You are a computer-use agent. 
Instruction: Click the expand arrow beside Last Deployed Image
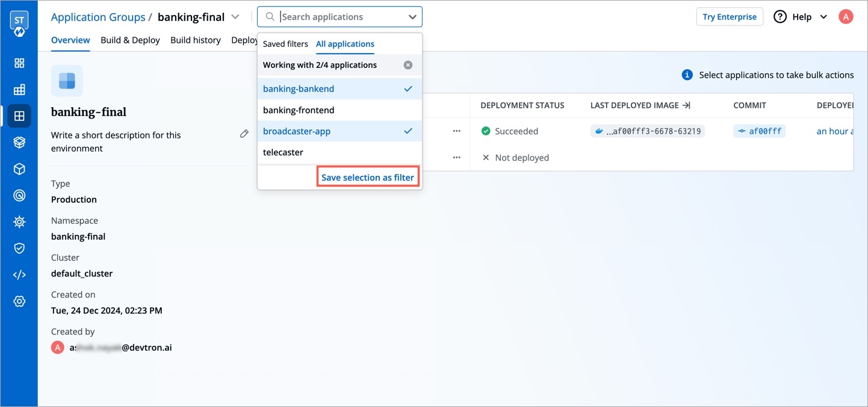click(x=686, y=105)
